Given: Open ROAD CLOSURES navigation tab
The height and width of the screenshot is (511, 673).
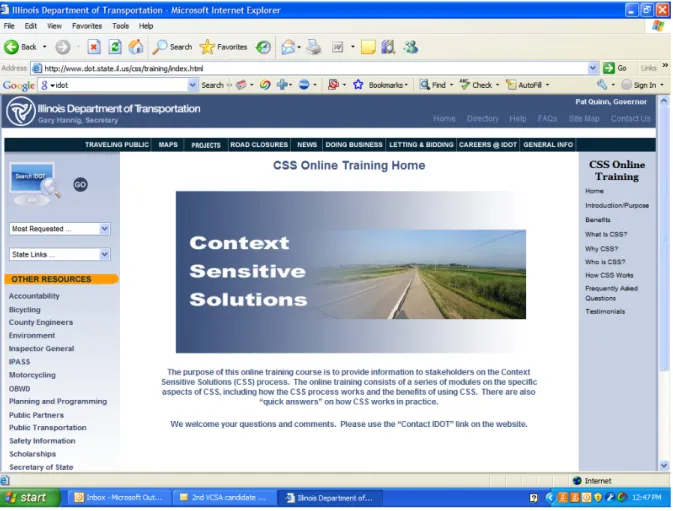Looking at the screenshot, I should (x=259, y=145).
